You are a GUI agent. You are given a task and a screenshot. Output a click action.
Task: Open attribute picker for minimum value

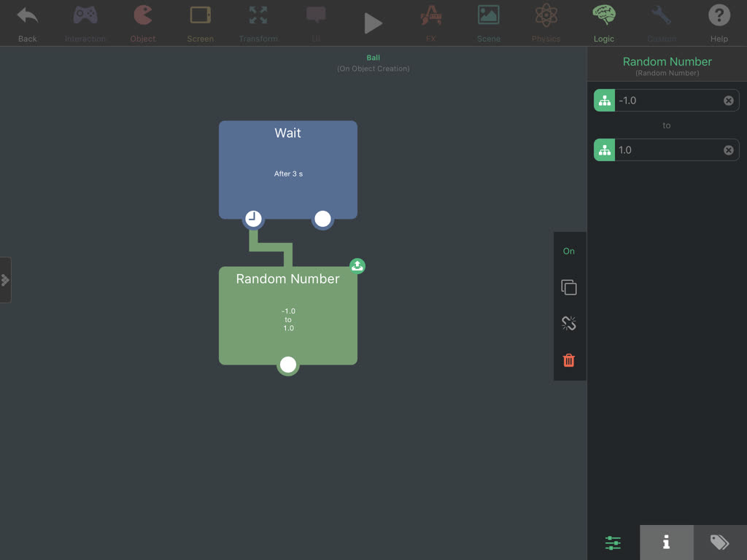coord(605,101)
